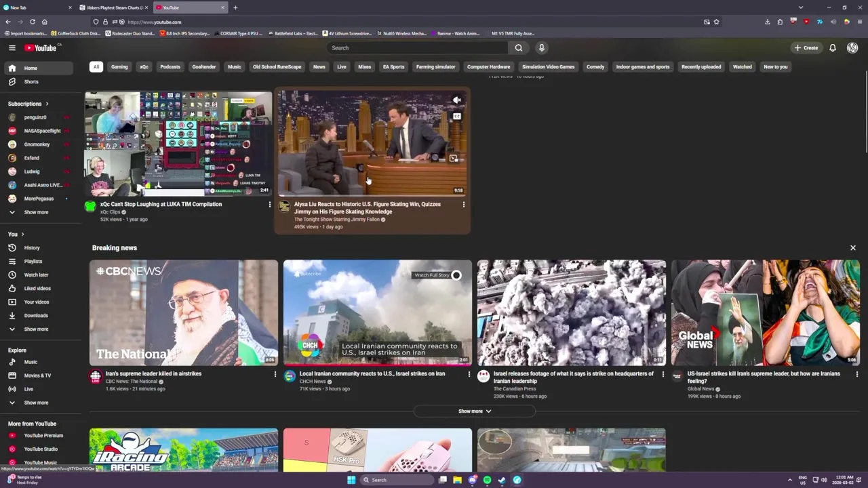Expand Breaking news with Show more

(x=474, y=411)
